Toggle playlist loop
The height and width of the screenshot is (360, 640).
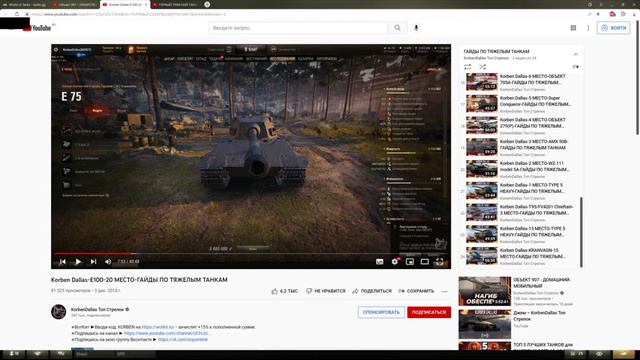coord(467,67)
